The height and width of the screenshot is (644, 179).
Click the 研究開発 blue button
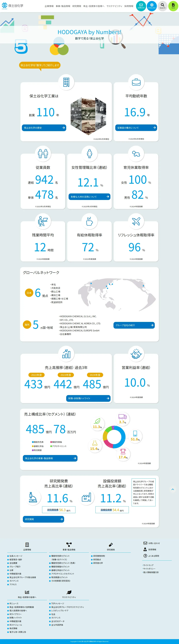(x=43, y=519)
